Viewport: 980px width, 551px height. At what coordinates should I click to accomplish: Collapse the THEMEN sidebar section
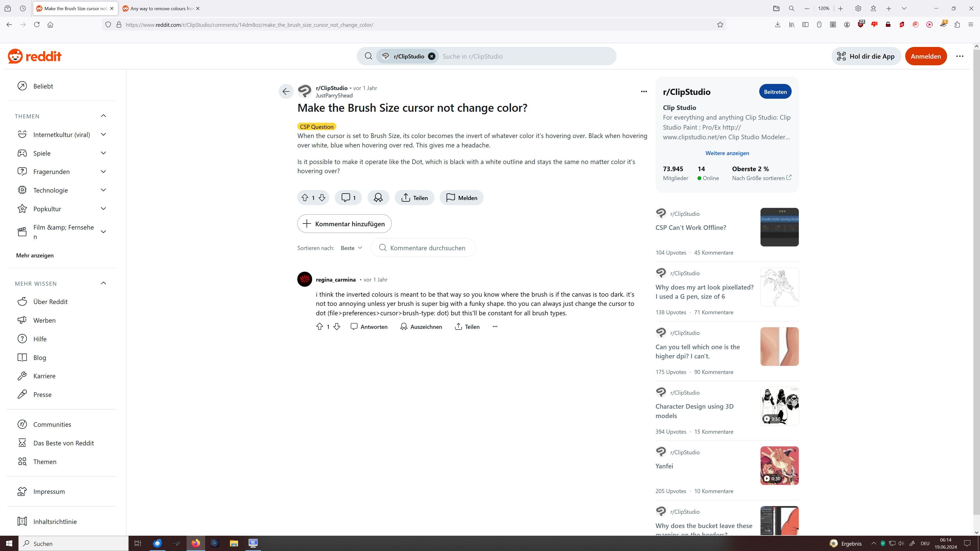pyautogui.click(x=103, y=116)
